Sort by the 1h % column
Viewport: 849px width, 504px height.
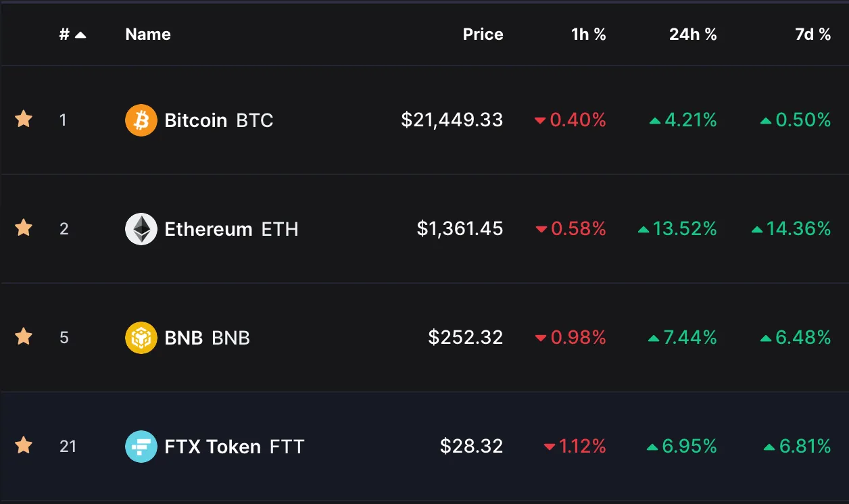pos(589,34)
